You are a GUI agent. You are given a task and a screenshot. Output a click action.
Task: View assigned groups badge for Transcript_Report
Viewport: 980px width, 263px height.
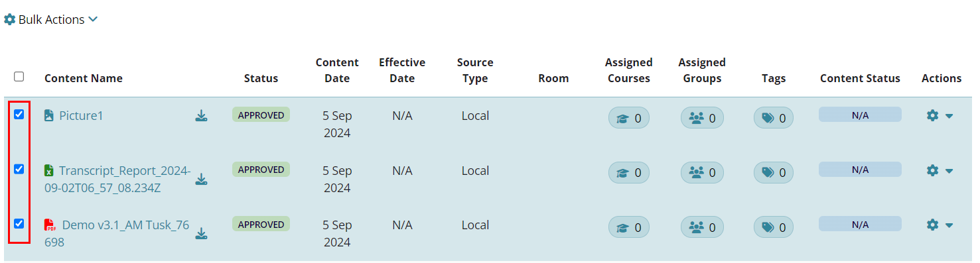pyautogui.click(x=702, y=172)
